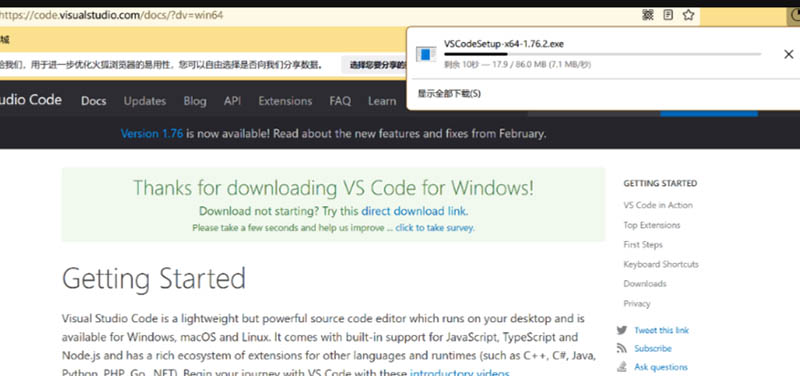Click the data sharing choice button in notification bar

tap(374, 65)
